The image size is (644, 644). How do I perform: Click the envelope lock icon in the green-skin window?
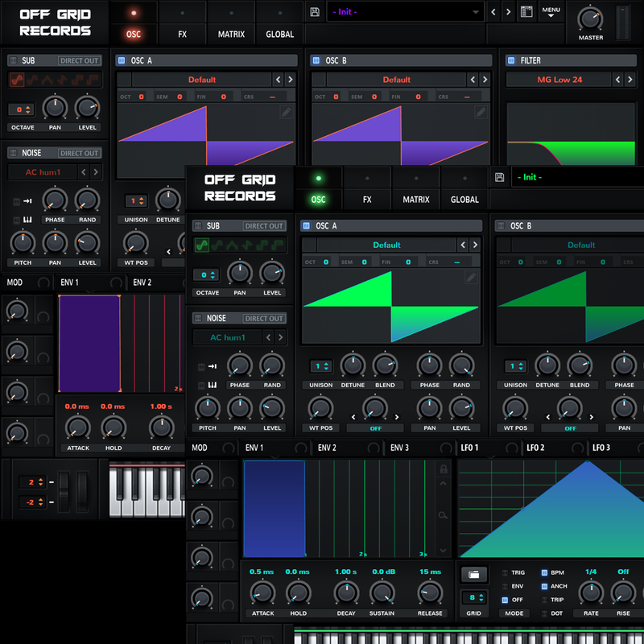pos(444,469)
